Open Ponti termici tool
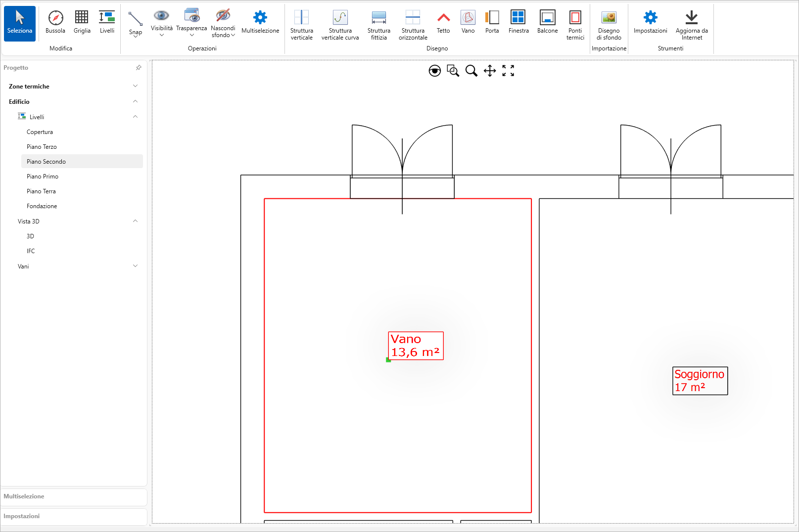Screen dimensions: 799x532 point(575,24)
